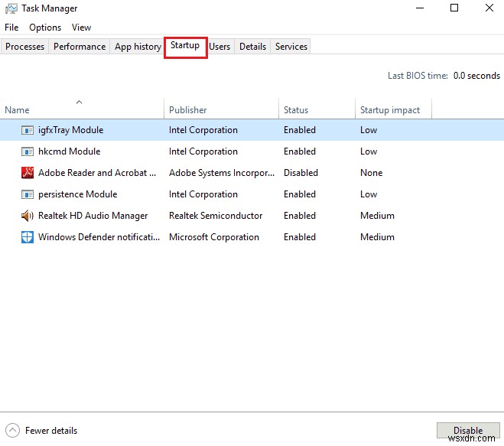The width and height of the screenshot is (504, 446).
Task: Click the Realtek Semiconductor publisher cell
Action: click(216, 216)
